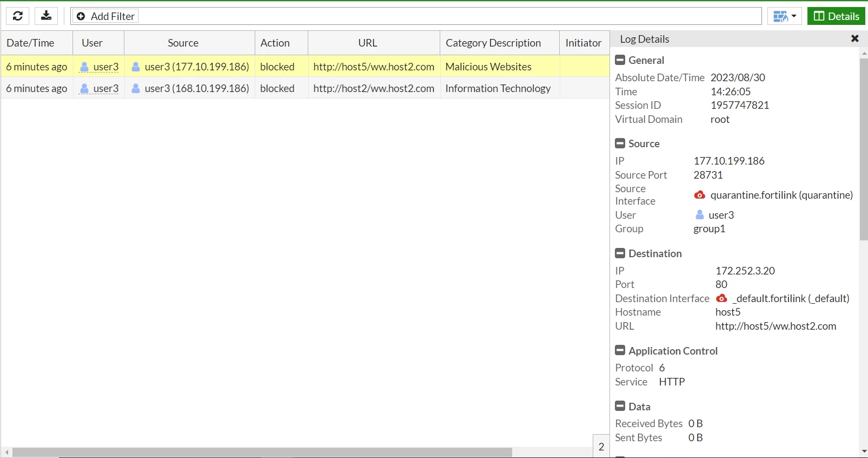The height and width of the screenshot is (458, 868).
Task: Click the horizontal scrollbar of the log table
Action: pos(262,452)
